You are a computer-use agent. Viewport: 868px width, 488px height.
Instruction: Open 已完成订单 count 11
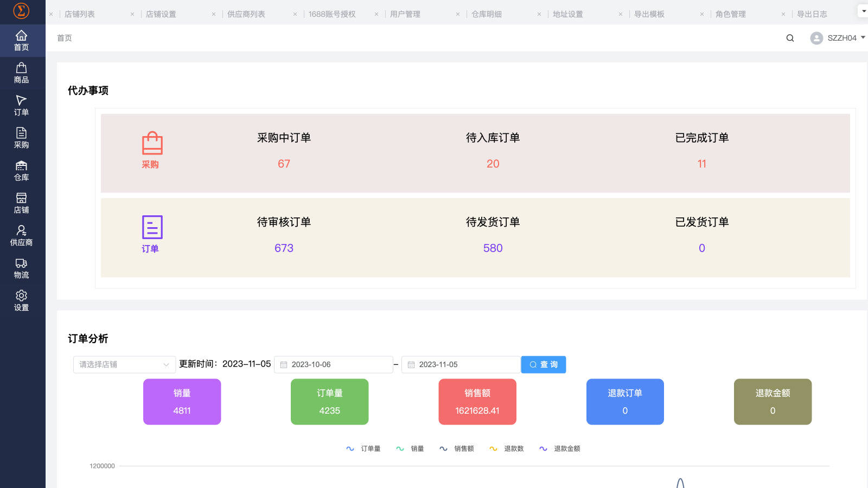(x=702, y=164)
